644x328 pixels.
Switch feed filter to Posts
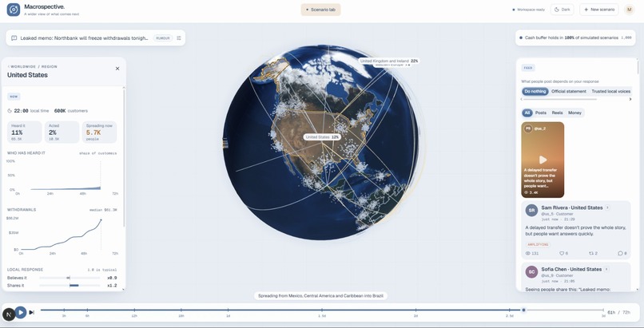[x=540, y=113]
